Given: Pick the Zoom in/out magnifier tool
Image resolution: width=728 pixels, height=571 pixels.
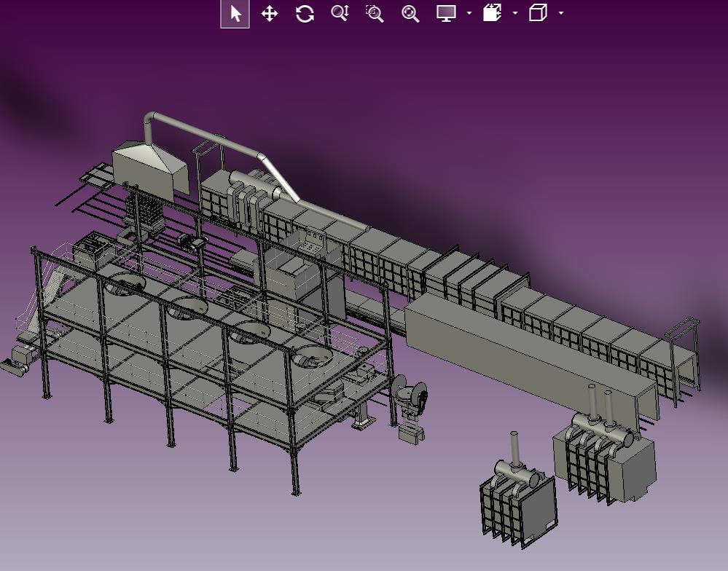Looking at the screenshot, I should point(340,13).
